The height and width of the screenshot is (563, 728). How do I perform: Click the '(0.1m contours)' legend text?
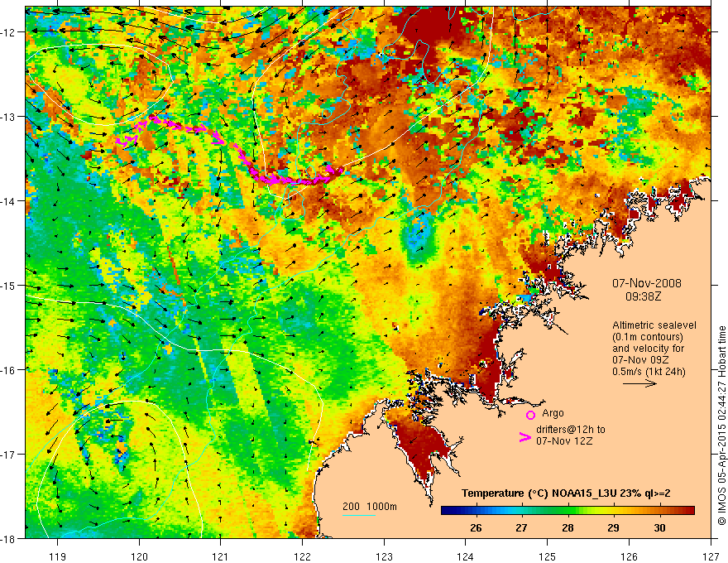(648, 337)
